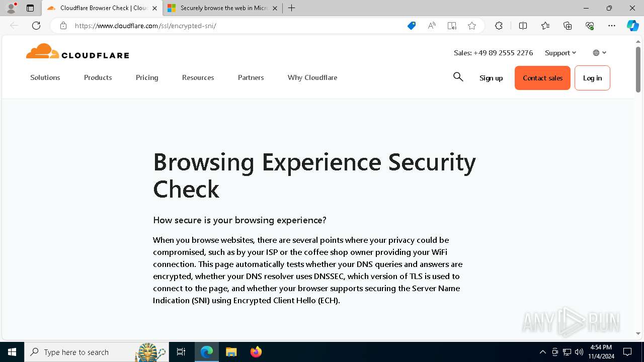Image resolution: width=644 pixels, height=362 pixels.
Task: Click the Contact sales button
Action: [x=542, y=78]
